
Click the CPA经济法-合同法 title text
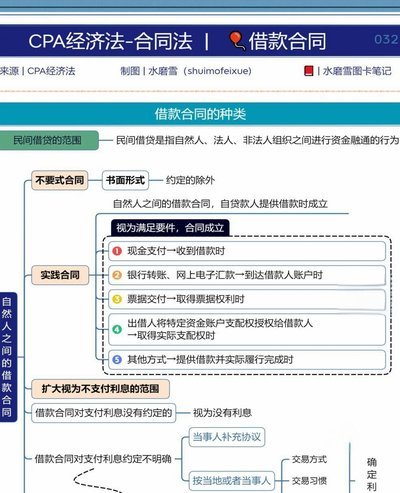click(x=111, y=41)
